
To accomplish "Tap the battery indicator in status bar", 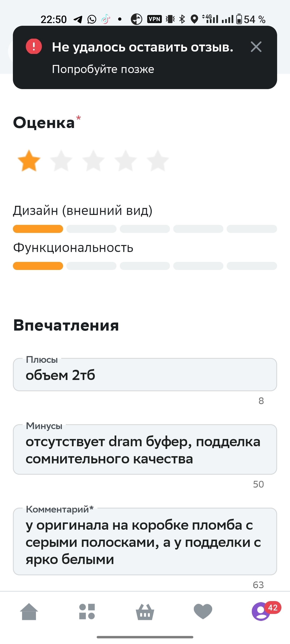I will coord(239,19).
